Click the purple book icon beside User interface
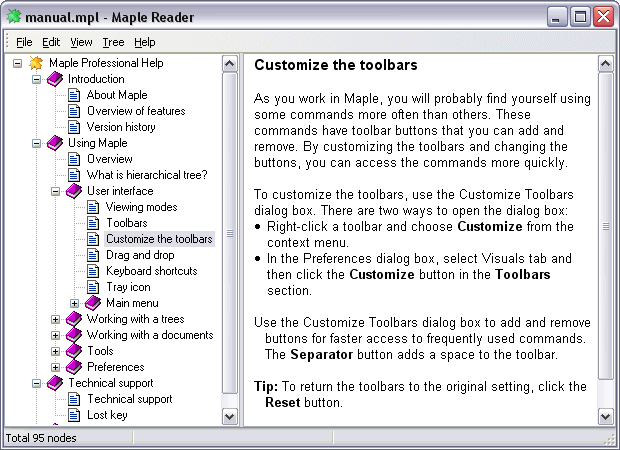The width and height of the screenshot is (620, 450). [74, 191]
